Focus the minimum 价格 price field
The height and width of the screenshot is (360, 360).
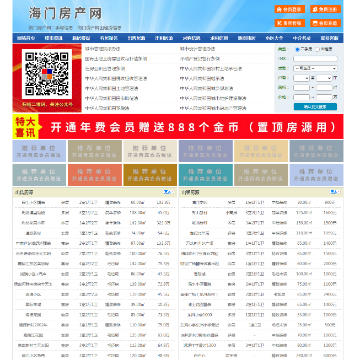coord(301,97)
